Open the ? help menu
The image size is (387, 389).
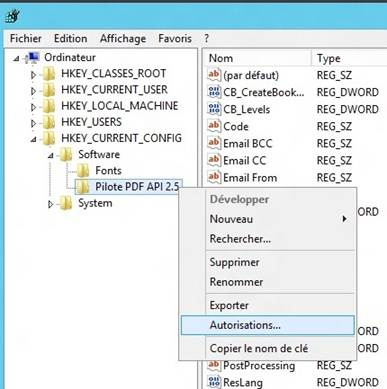pyautogui.click(x=206, y=39)
